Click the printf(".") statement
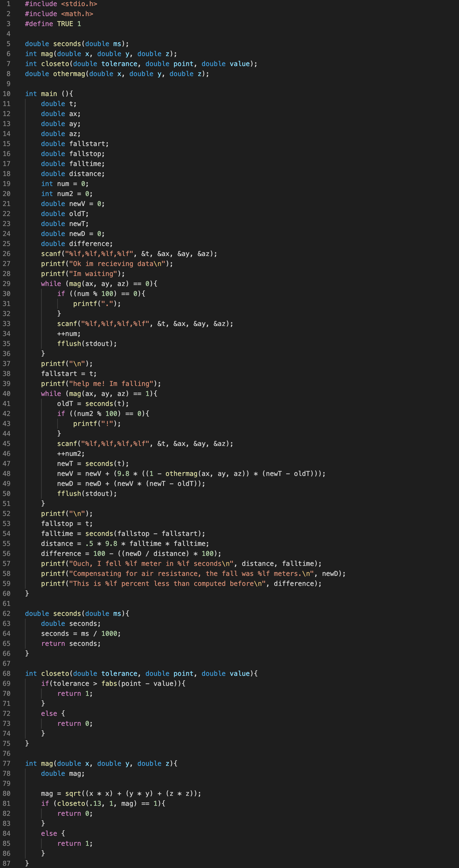Screen dimensions: 459x868 97,303
